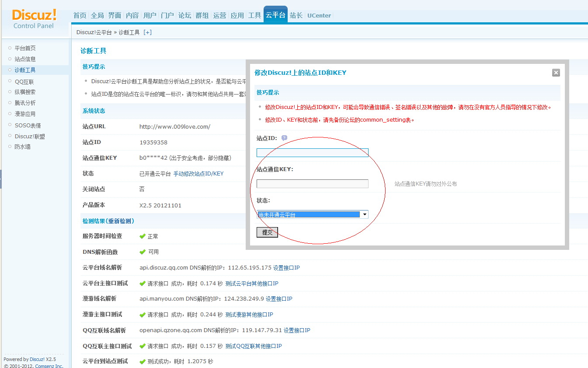Click the green check beside DNS解析函数 可用
Screen dimensions: 588x368
[x=143, y=252]
